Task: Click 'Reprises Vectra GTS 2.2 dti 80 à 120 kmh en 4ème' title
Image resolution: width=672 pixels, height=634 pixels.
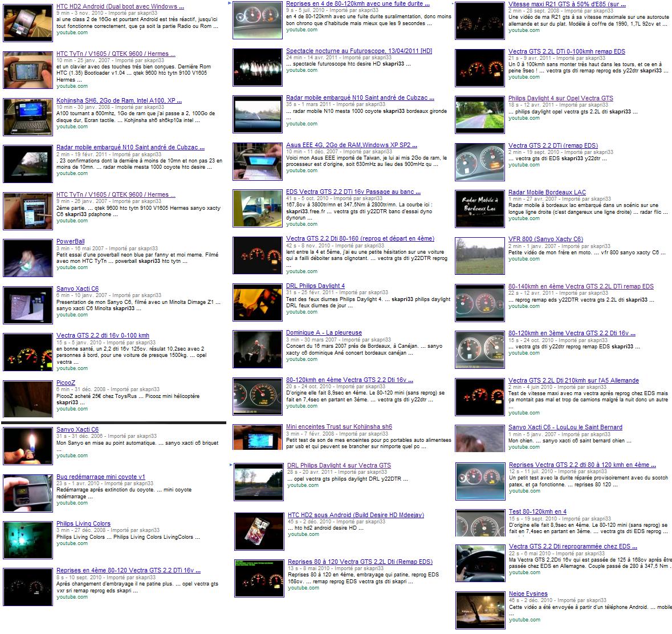Action: pos(583,465)
